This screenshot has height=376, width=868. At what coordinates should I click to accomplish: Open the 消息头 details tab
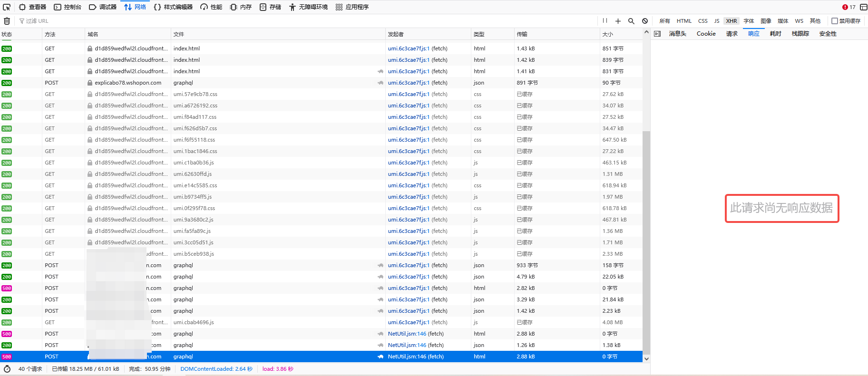click(x=677, y=34)
